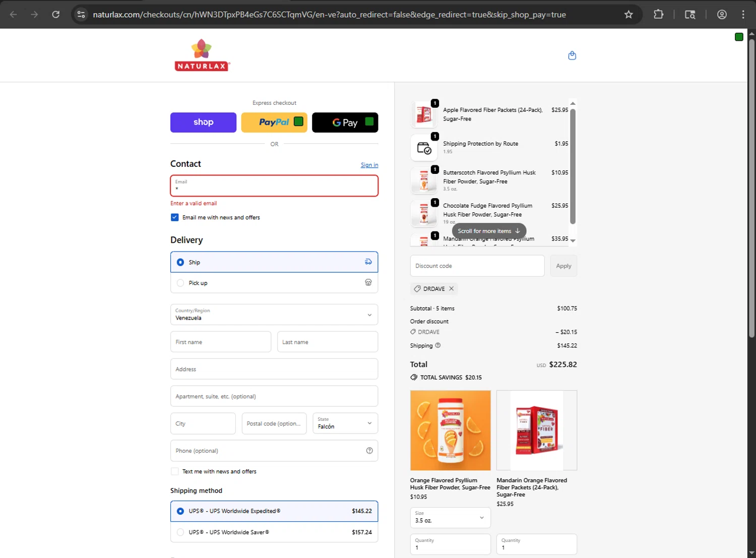Click the TOTAL SAVINGS $20.15 text
756x558 pixels.
(x=451, y=377)
